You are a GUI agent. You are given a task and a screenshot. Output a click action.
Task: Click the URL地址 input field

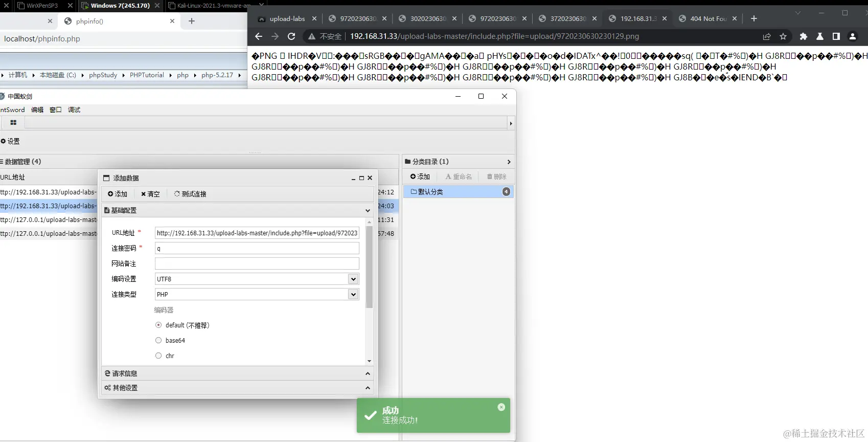click(257, 233)
